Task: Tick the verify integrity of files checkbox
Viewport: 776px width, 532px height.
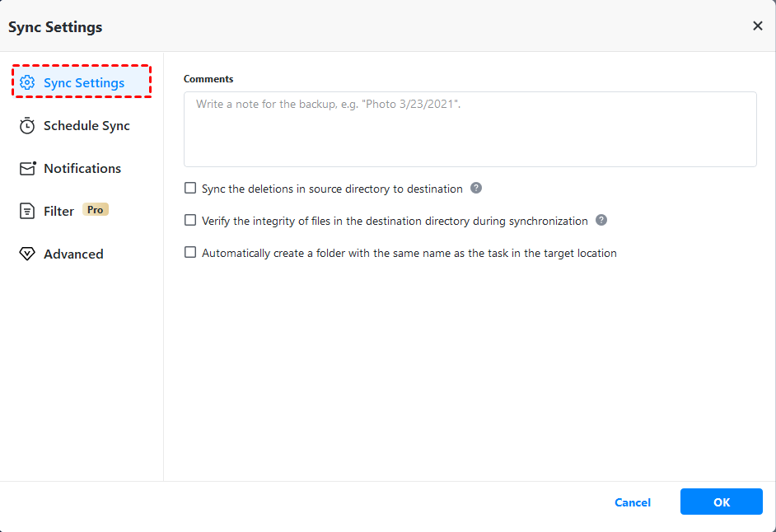Action: (x=190, y=221)
